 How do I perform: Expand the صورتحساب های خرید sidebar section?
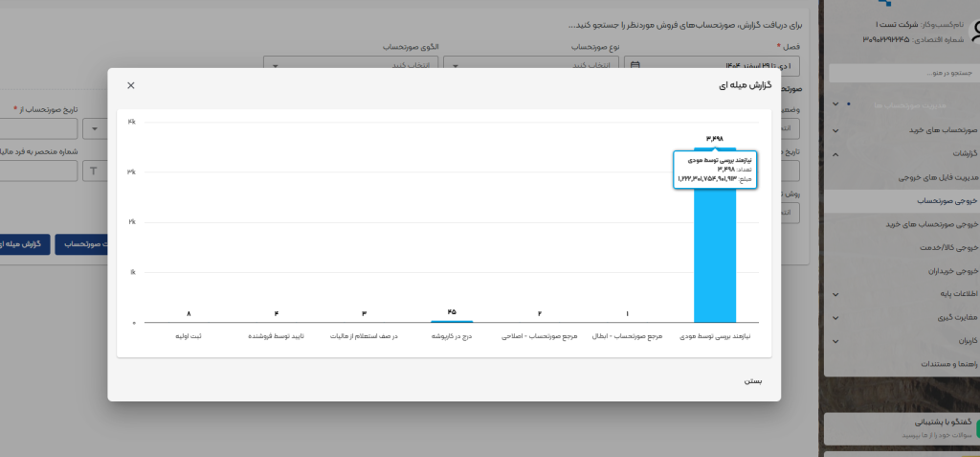tap(835, 129)
